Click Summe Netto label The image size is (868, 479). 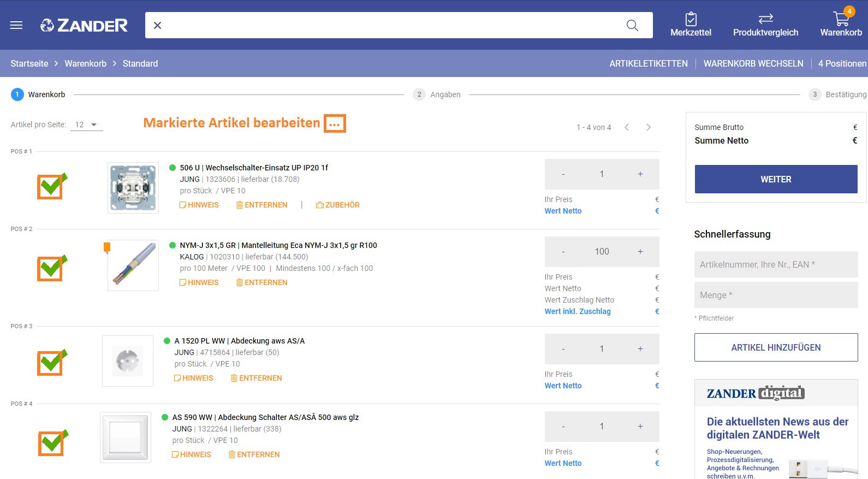tap(721, 141)
